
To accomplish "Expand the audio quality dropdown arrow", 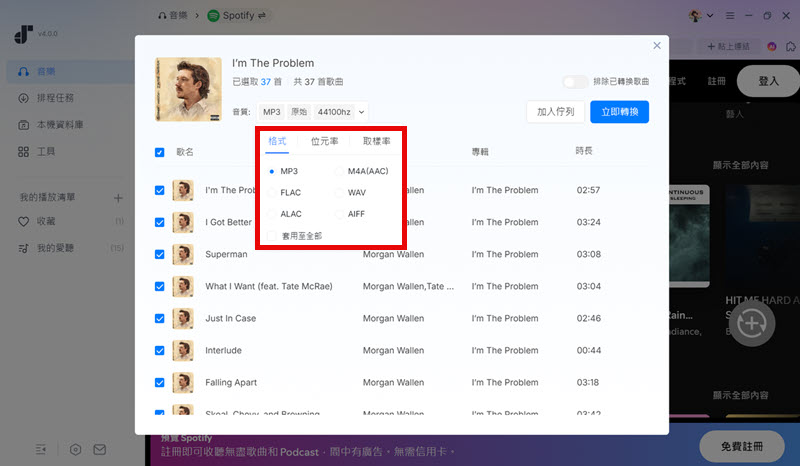I will click(361, 112).
